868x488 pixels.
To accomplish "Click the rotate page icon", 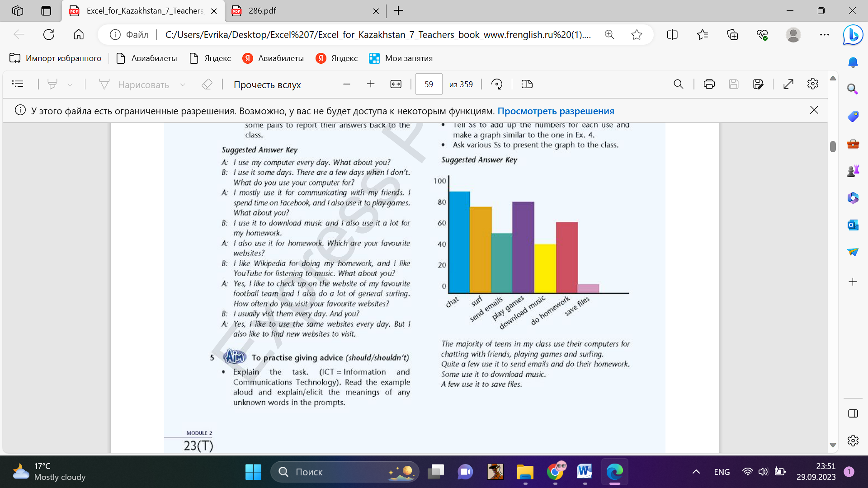I will click(497, 84).
